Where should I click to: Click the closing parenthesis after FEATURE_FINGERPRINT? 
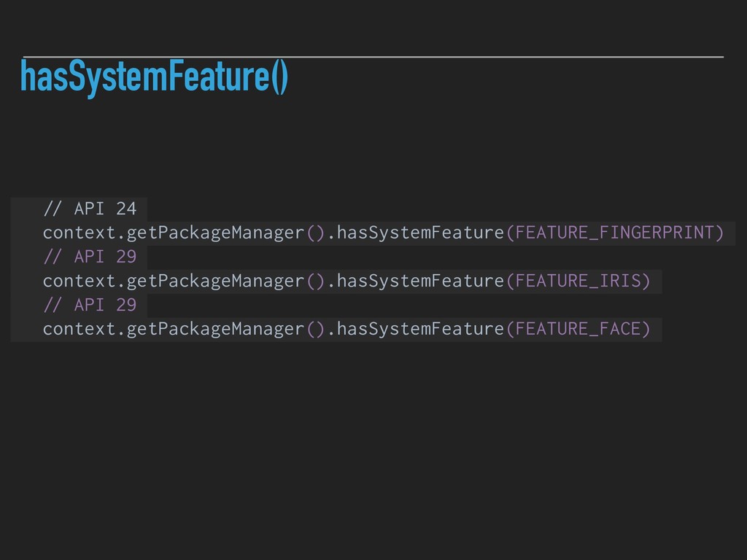point(719,233)
